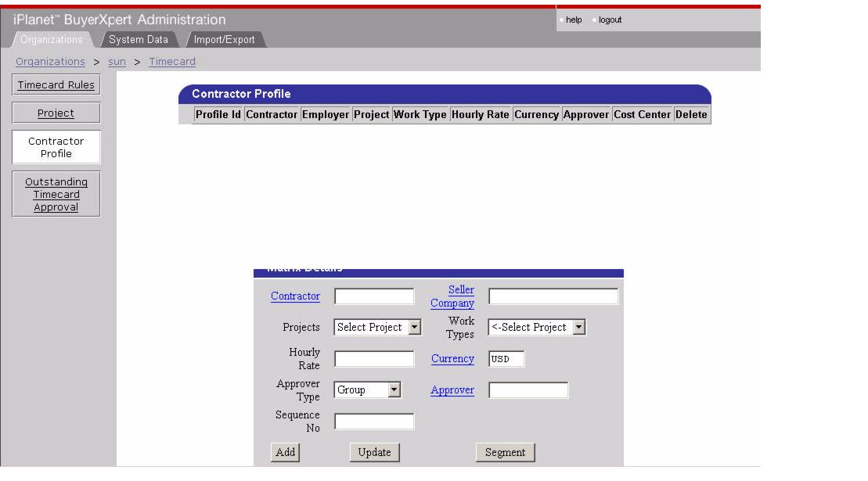Focus the Hourly Rate field
This screenshot has width=868, height=481.
pyautogui.click(x=374, y=359)
